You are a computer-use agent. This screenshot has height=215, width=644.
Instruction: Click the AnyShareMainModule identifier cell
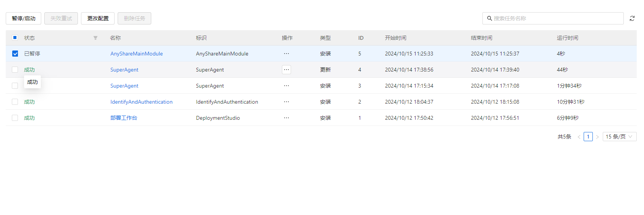point(222,54)
